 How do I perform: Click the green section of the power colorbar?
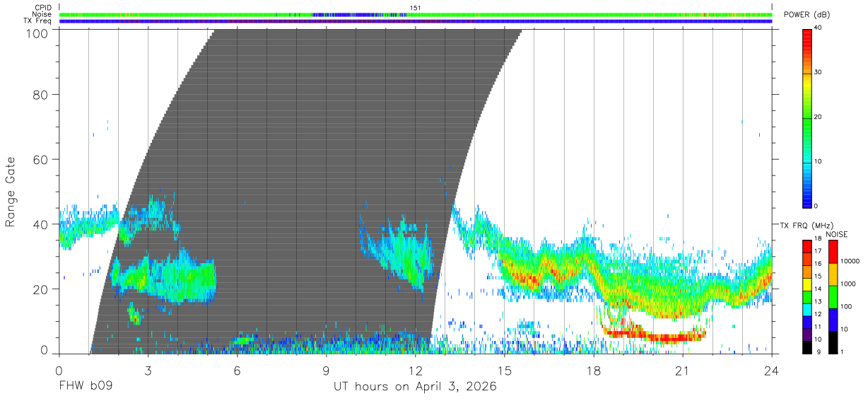(807, 131)
